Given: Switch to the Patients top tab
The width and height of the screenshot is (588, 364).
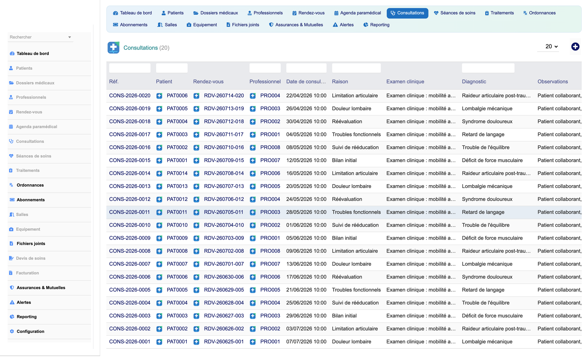Looking at the screenshot, I should click(x=173, y=13).
